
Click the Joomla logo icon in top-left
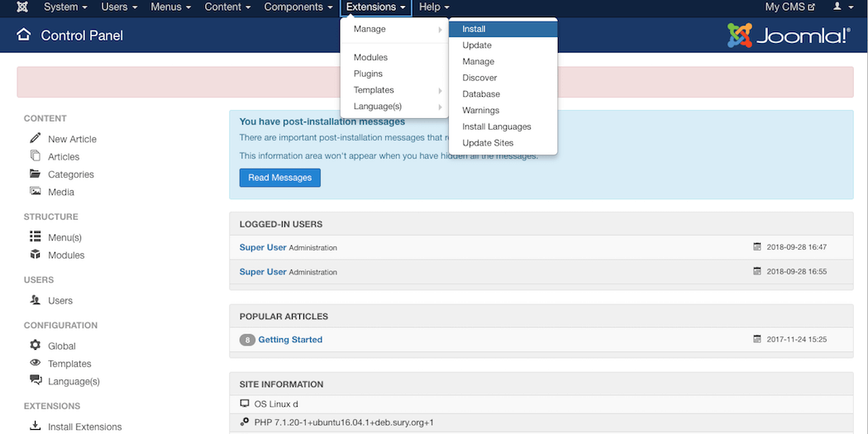(x=22, y=7)
